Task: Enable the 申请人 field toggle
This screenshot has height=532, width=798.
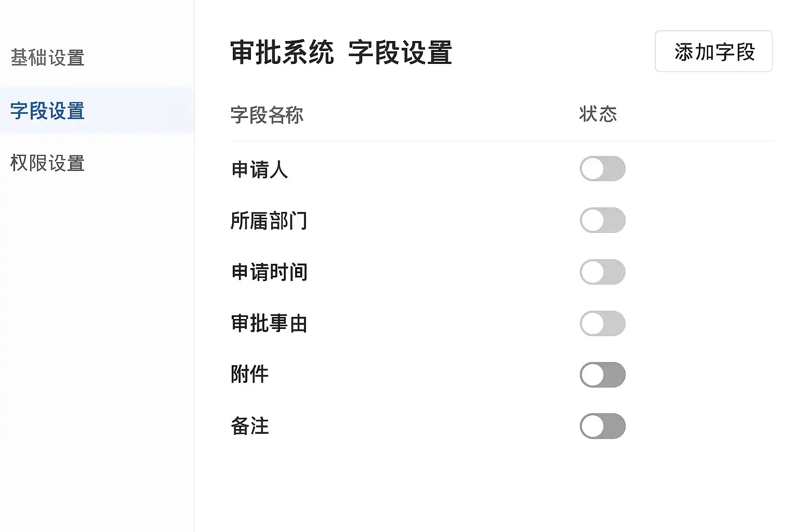Action: point(602,169)
